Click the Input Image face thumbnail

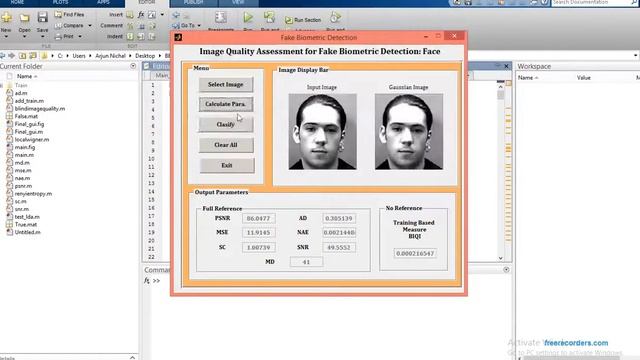click(x=322, y=131)
